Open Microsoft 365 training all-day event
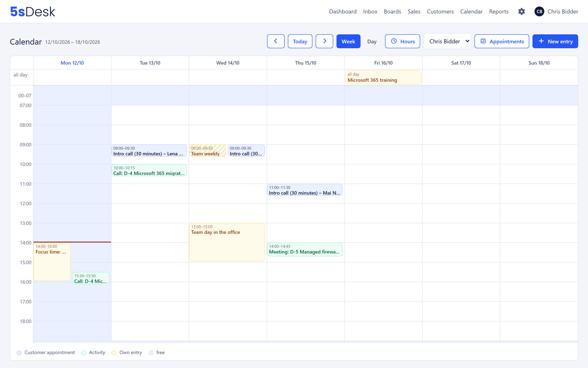Viewport: 588px width, 368px height. coord(383,77)
